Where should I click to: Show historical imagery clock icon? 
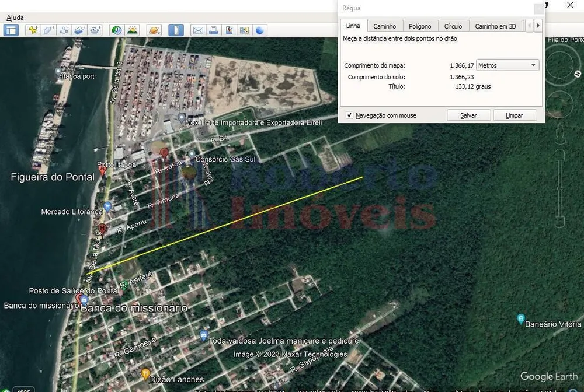pyautogui.click(x=117, y=30)
